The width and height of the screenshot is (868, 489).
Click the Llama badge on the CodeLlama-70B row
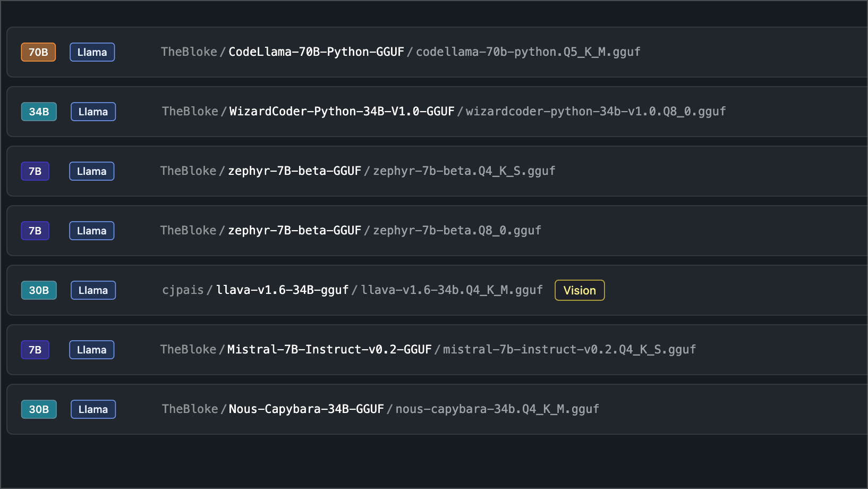pyautogui.click(x=92, y=52)
